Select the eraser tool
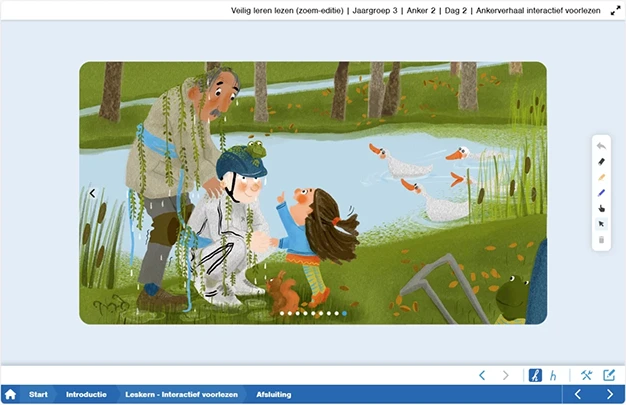 tap(601, 162)
